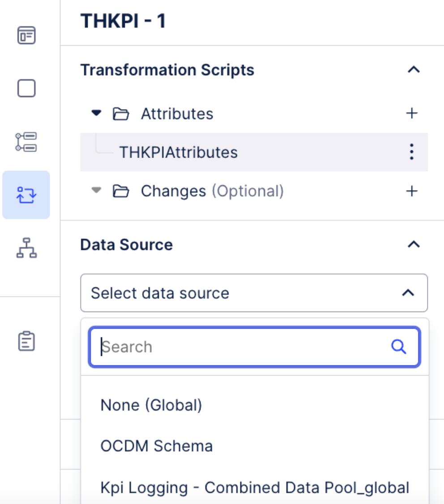Click the clipboard icon in left sidebar

pos(26,341)
